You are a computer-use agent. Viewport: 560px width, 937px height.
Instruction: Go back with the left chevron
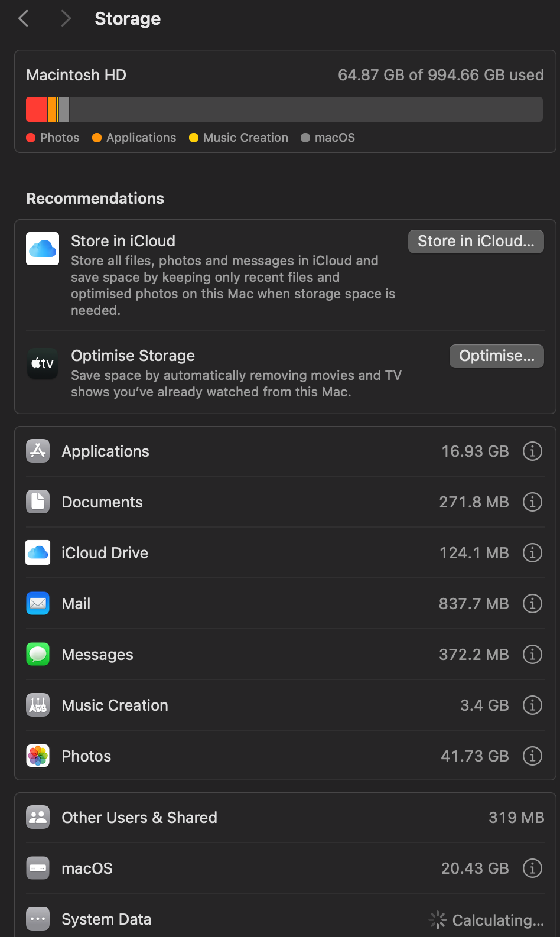24,18
